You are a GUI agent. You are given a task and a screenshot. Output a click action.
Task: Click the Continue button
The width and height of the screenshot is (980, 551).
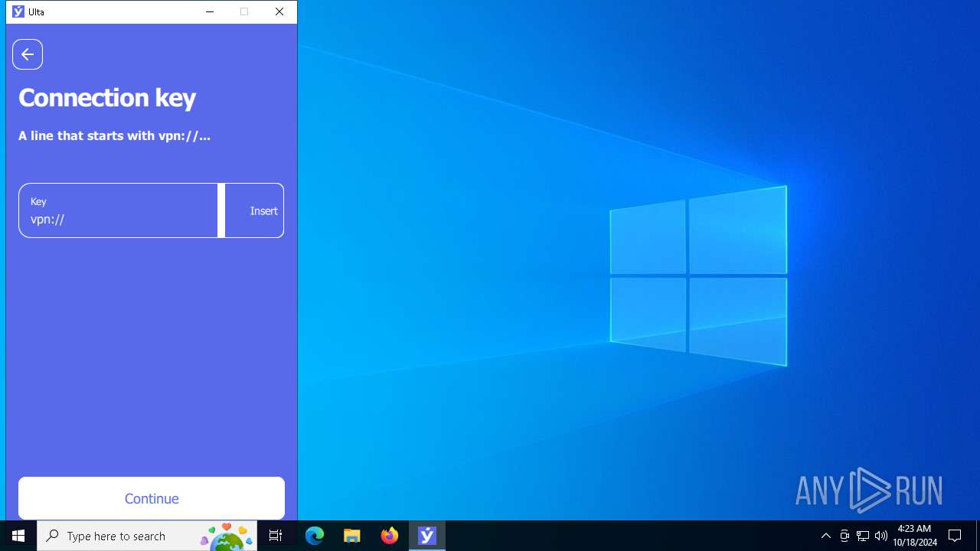(152, 498)
